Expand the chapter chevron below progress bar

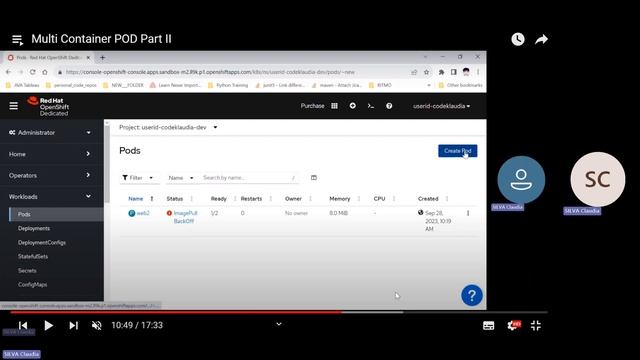pos(279,324)
